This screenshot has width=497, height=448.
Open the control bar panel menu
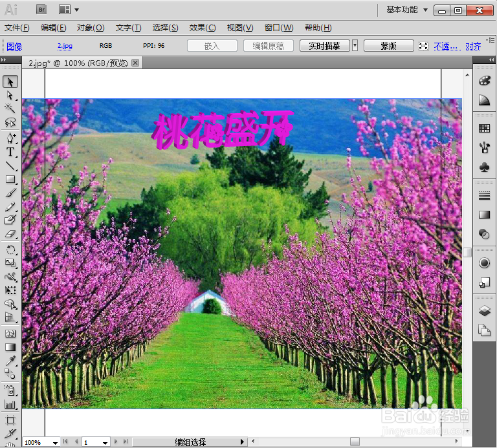coord(491,40)
